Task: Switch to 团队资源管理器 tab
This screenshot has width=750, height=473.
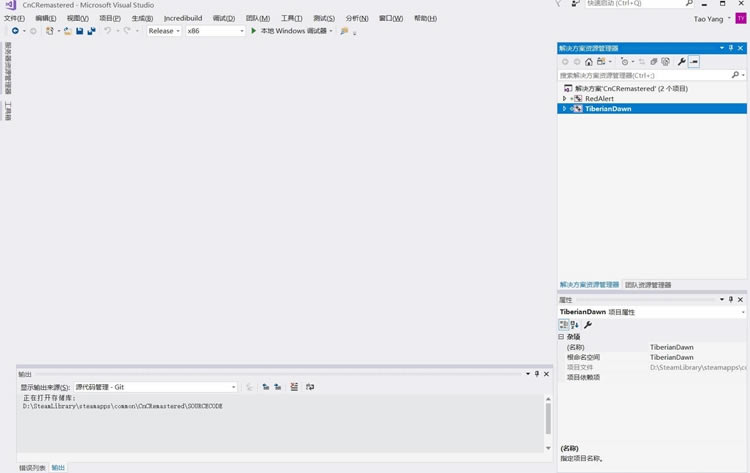Action: coord(648,285)
